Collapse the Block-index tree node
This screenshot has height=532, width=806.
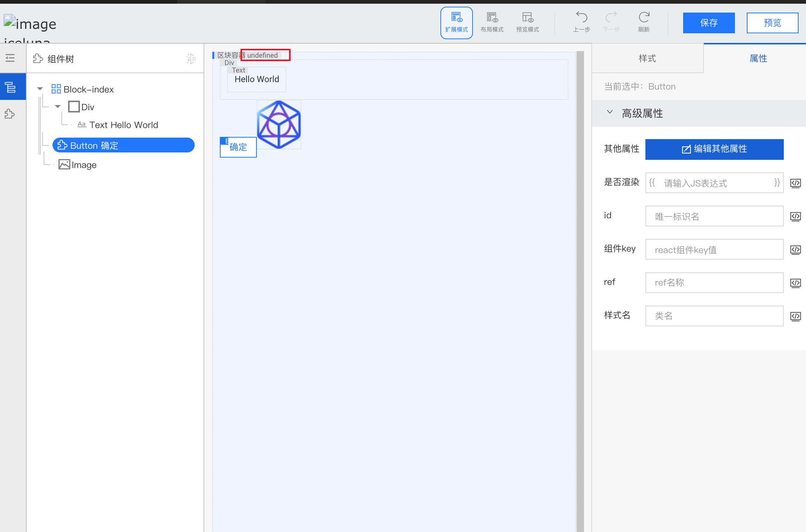40,89
